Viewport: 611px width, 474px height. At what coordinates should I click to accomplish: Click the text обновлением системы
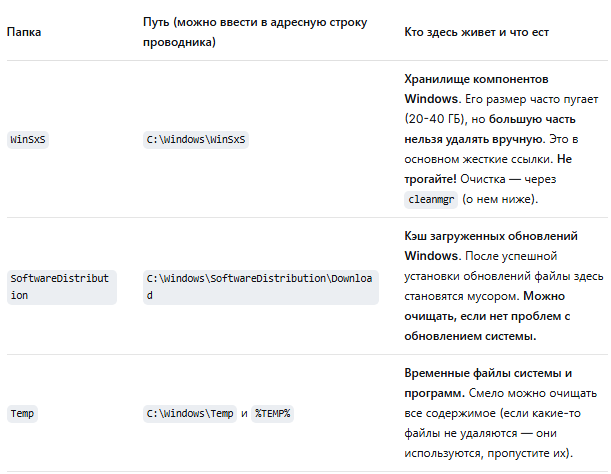470,336
